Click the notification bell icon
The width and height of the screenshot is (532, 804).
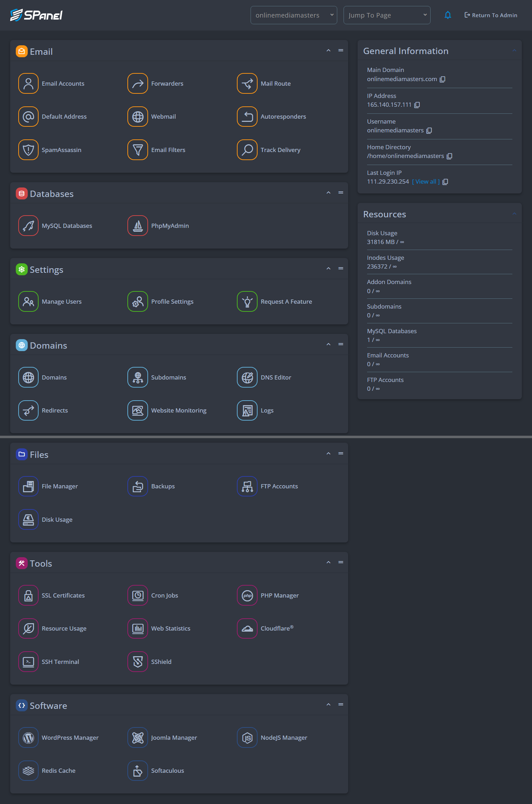447,15
